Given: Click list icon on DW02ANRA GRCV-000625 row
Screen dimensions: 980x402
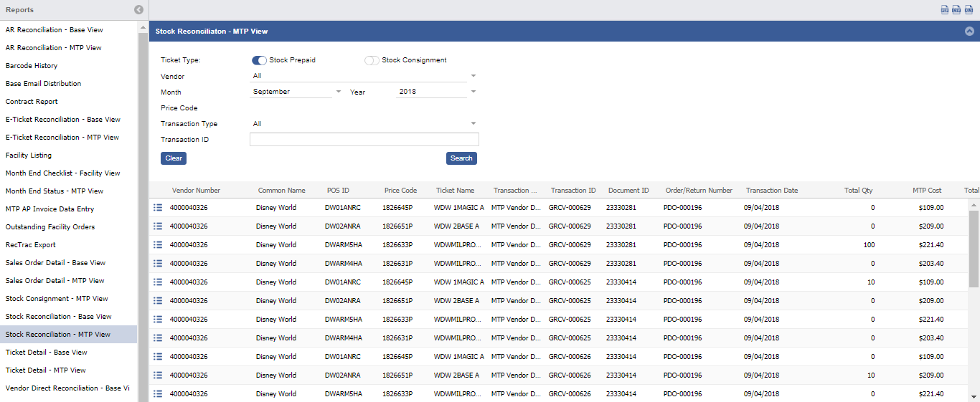Looking at the screenshot, I should pos(158,301).
